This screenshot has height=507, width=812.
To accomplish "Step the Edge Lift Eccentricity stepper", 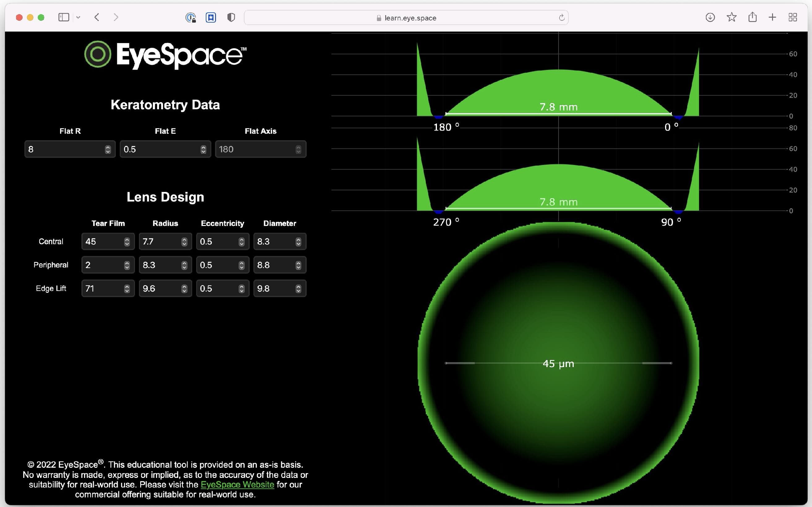I will point(242,289).
